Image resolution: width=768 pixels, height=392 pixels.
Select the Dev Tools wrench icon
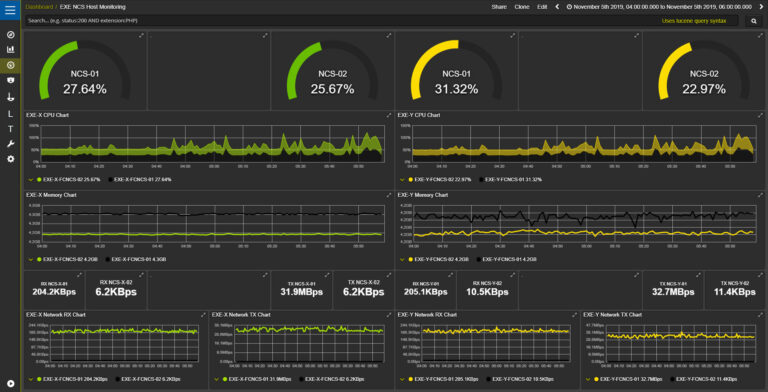(10, 144)
